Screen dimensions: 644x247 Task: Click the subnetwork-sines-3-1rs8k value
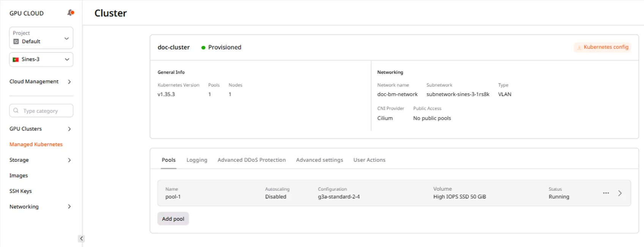pyautogui.click(x=458, y=94)
